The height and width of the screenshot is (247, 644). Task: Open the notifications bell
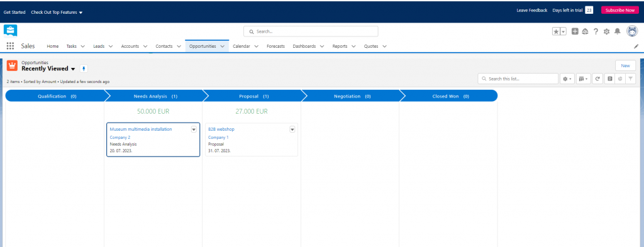coord(618,31)
